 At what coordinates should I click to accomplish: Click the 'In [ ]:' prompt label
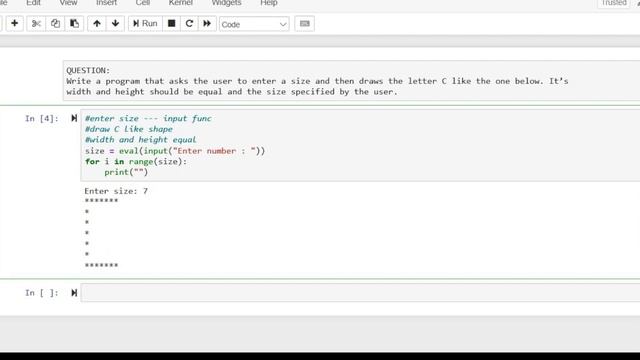click(x=42, y=293)
